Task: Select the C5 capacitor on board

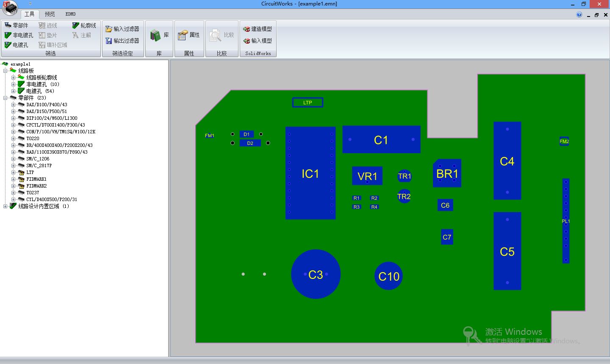Action: click(x=507, y=251)
